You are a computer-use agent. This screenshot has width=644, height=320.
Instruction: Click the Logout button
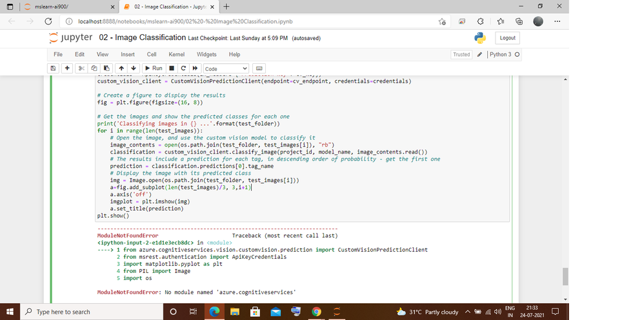coord(507,38)
